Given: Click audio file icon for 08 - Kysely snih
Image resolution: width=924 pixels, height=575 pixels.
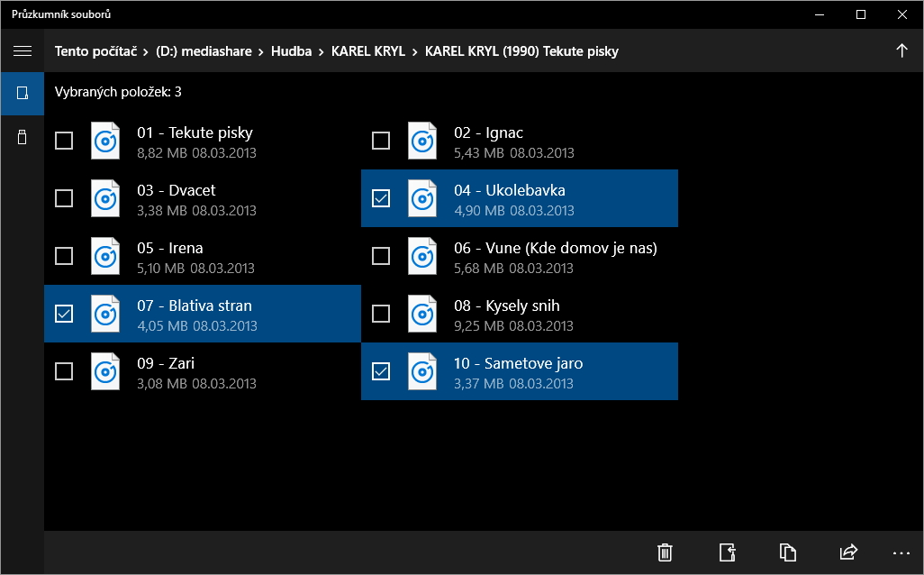Looking at the screenshot, I should [x=422, y=315].
